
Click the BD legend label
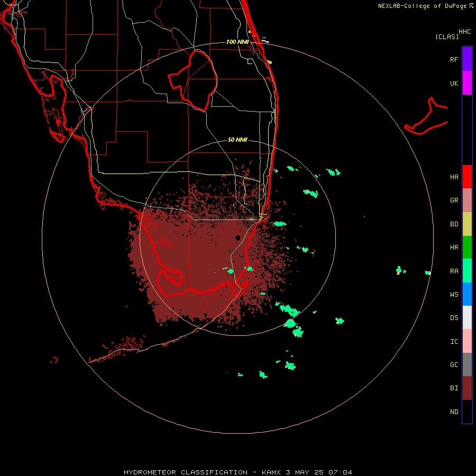click(x=454, y=224)
